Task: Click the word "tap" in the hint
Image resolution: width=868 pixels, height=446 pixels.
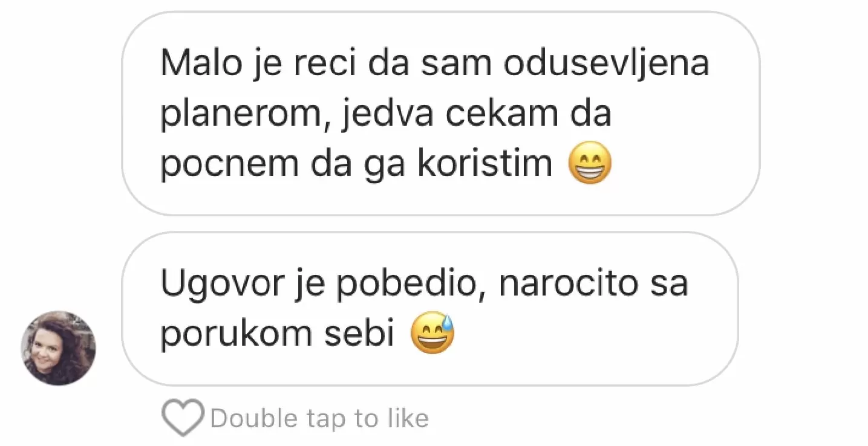Action: 327,419
